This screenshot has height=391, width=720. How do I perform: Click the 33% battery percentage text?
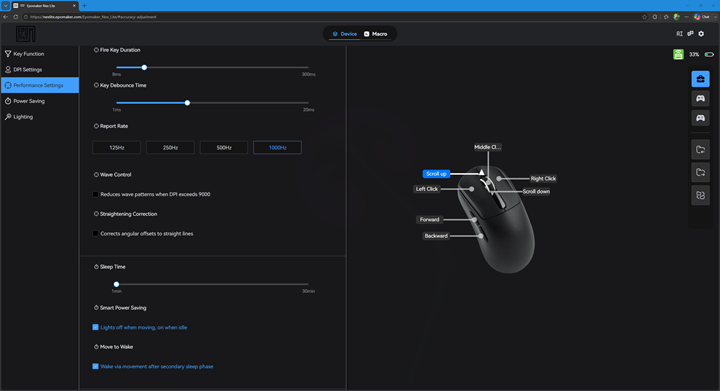tap(694, 54)
